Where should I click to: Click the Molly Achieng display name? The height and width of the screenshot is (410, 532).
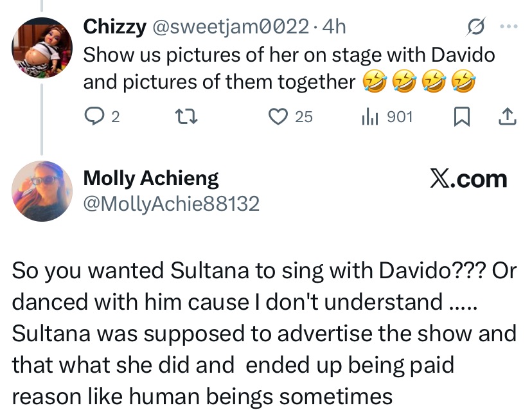151,178
